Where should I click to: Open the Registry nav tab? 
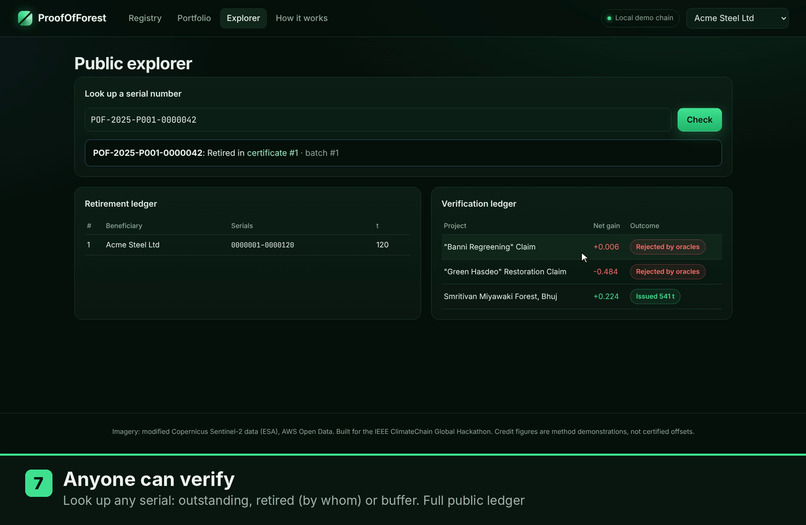145,18
